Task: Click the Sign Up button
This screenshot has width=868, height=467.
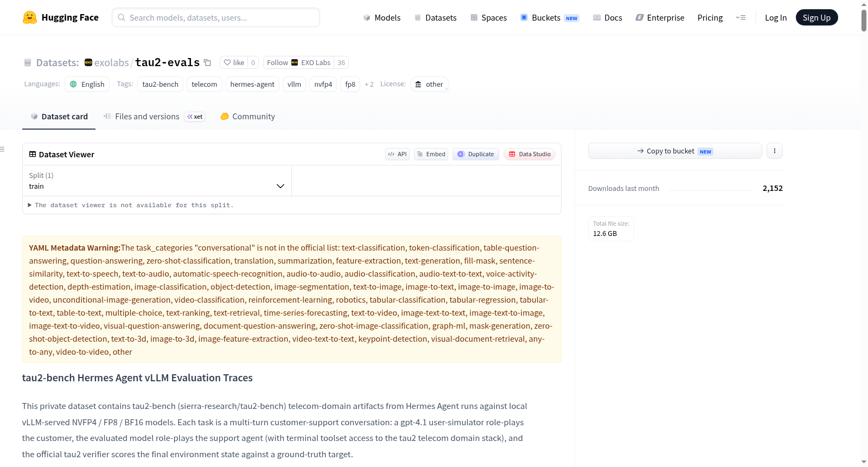Action: [x=816, y=17]
